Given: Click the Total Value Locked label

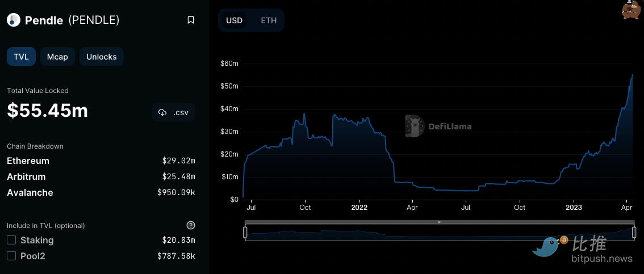Looking at the screenshot, I should coord(38,91).
